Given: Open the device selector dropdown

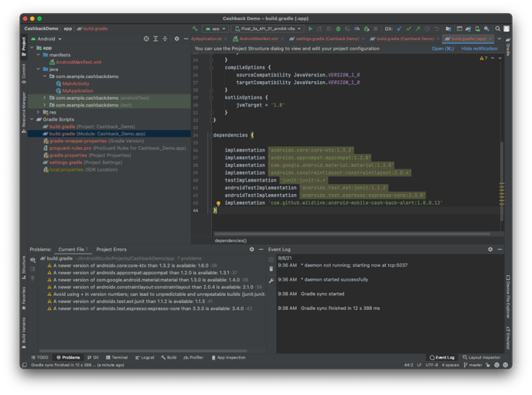Looking at the screenshot, I should [264, 29].
